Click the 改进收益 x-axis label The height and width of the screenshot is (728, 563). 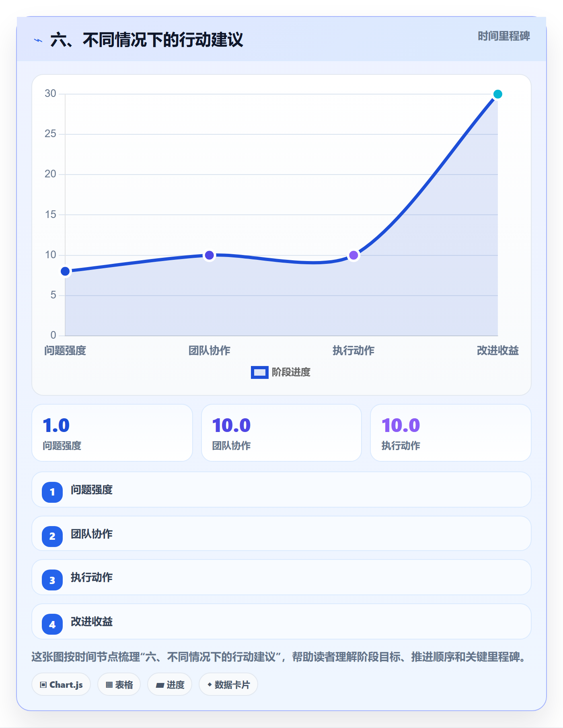497,350
